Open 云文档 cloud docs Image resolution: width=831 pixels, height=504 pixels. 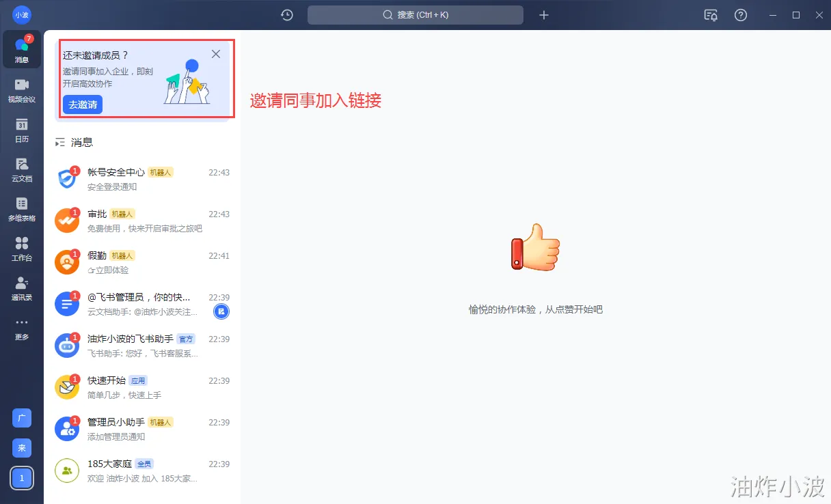22,169
